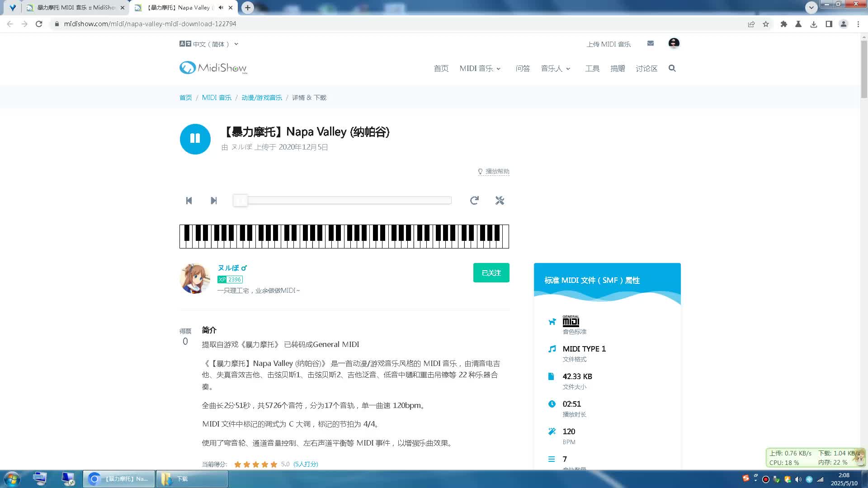Open the 动漫/游戏音乐 breadcrumb link
868x488 pixels.
coord(261,97)
